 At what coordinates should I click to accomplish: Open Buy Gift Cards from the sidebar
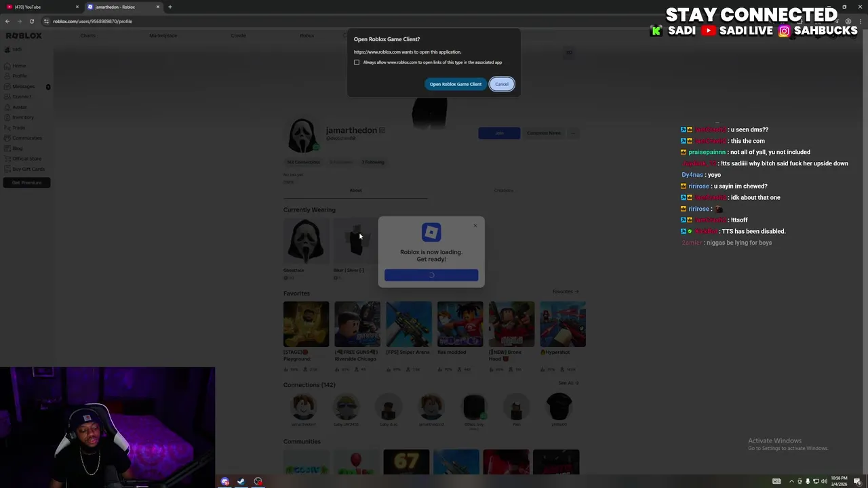pos(28,169)
